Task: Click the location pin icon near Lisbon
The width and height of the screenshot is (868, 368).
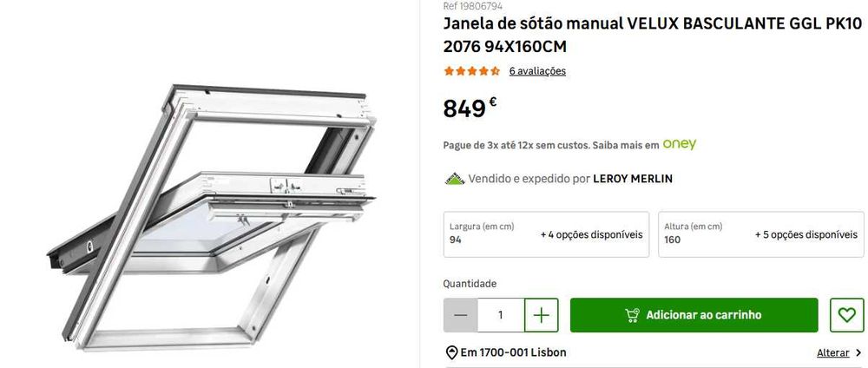Action: pos(451,352)
